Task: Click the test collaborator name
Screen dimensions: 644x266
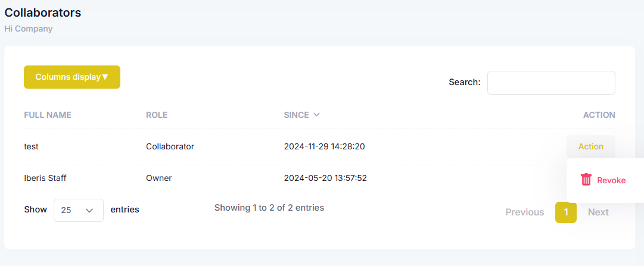Action: (x=31, y=146)
